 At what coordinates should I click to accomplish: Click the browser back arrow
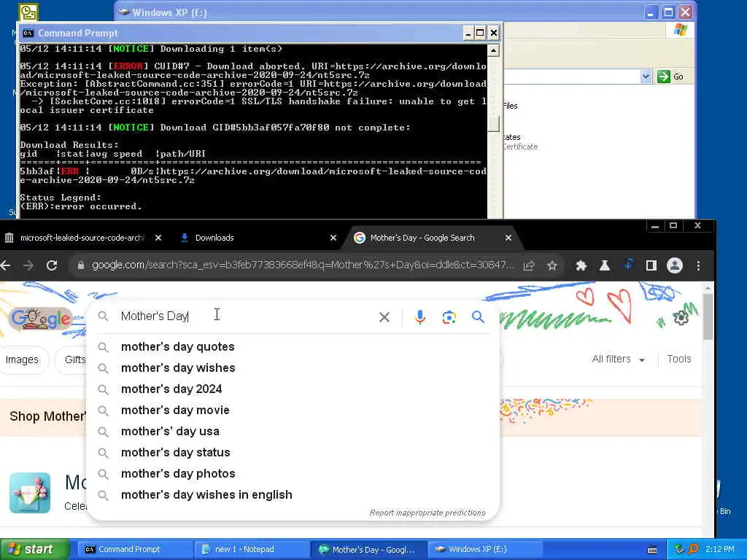coord(5,265)
